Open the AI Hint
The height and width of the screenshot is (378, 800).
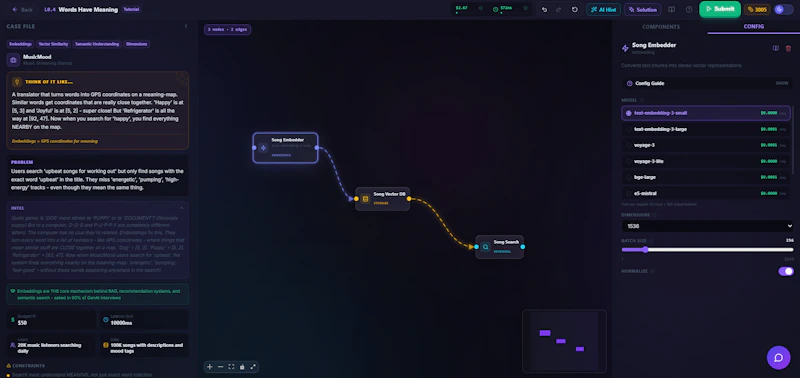[x=603, y=10]
